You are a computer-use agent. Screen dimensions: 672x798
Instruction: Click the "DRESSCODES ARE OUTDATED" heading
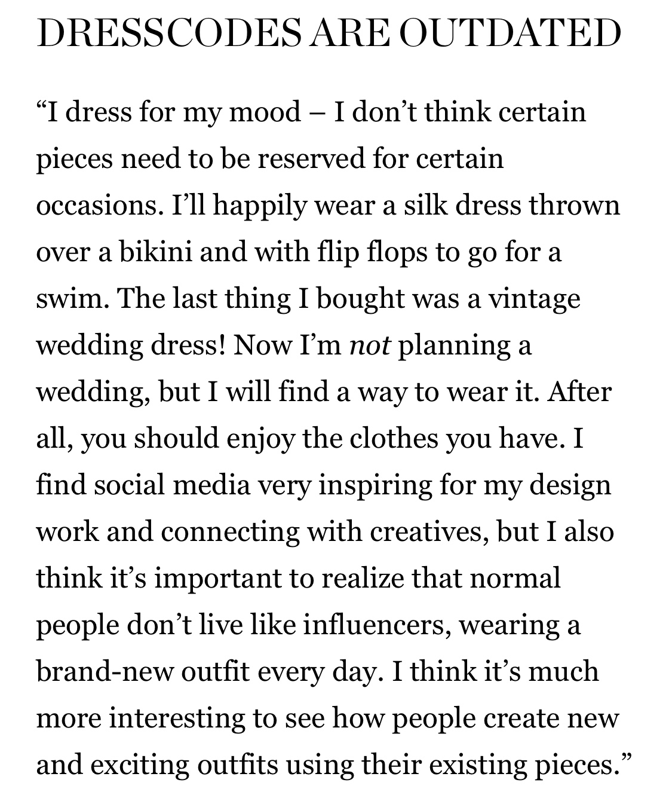(x=329, y=34)
